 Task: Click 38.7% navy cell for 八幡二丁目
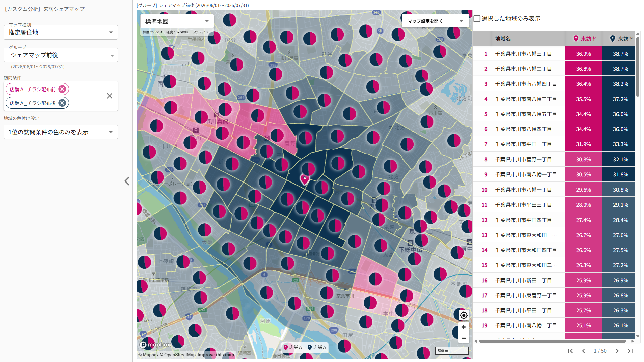(619, 69)
